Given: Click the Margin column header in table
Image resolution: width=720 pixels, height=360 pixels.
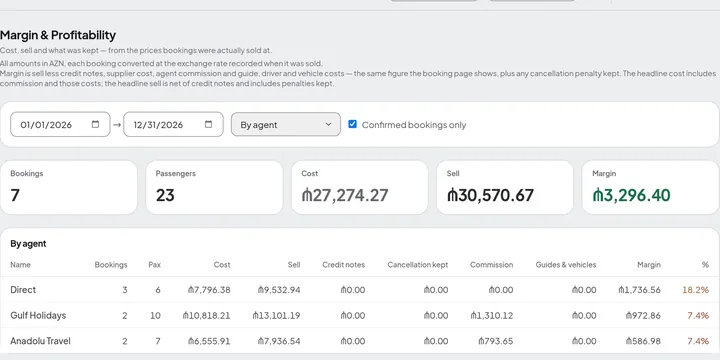Looking at the screenshot, I should pos(649,265).
